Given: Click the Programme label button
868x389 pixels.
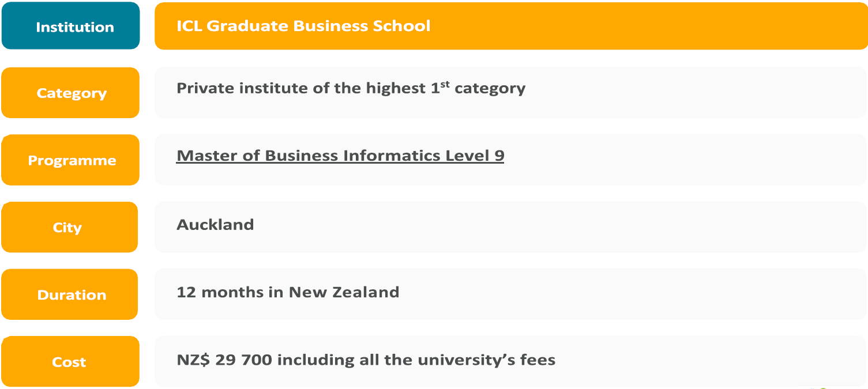Looking at the screenshot, I should [x=71, y=160].
